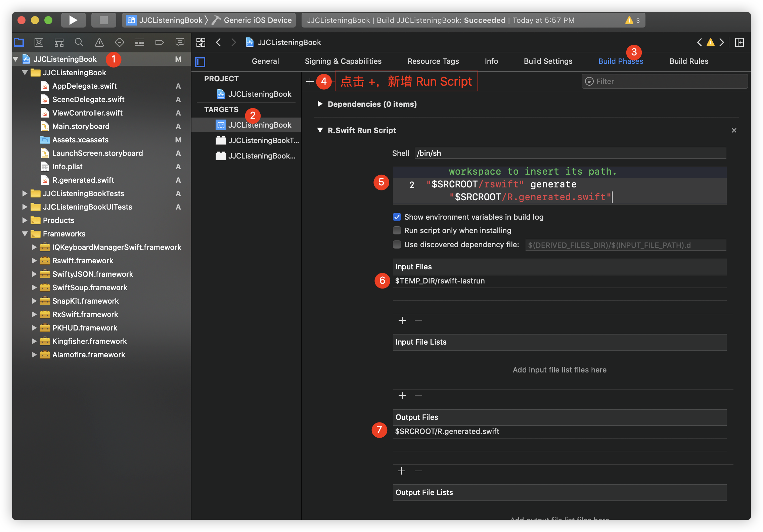Open AppDelegate.swift in navigator
Viewport: 763px width, 532px height.
[85, 85]
